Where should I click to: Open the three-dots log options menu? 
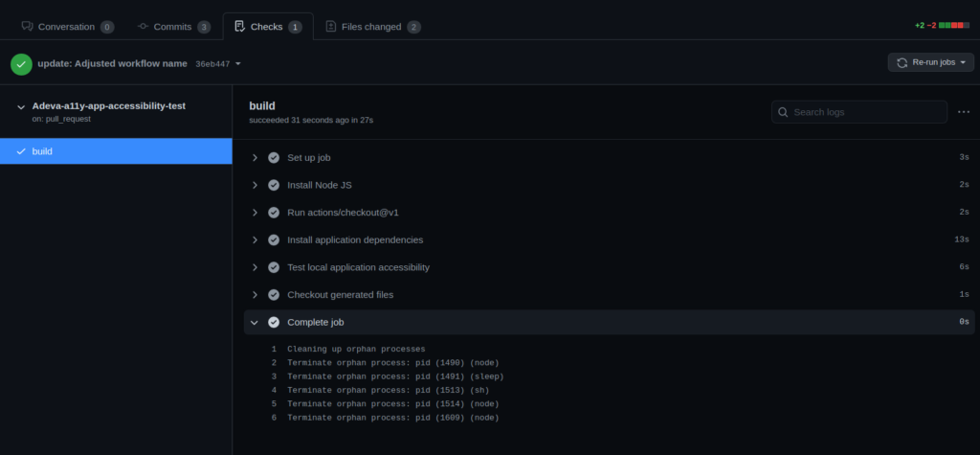point(964,112)
